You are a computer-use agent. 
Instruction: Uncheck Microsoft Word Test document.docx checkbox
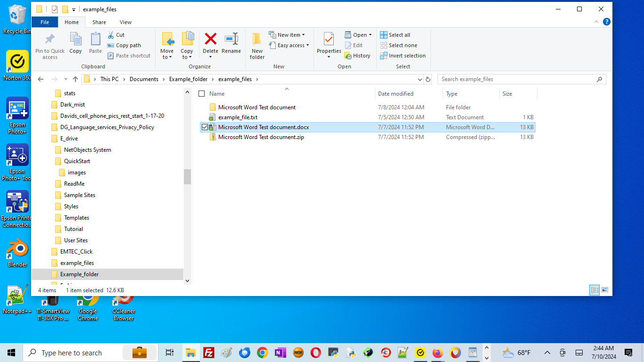click(205, 127)
